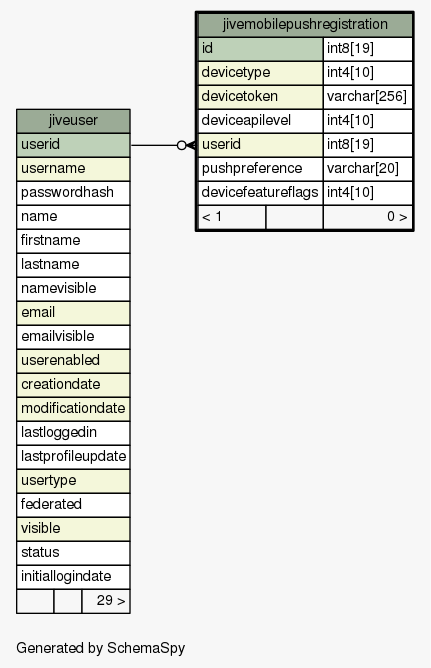
Task: Click the foreign key connector circle
Action: 181,145
